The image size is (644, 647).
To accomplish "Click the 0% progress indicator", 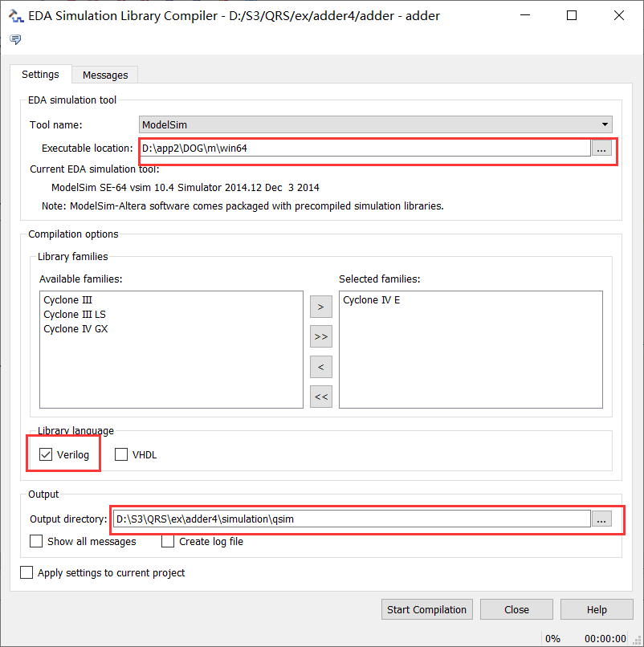I will coord(552,639).
